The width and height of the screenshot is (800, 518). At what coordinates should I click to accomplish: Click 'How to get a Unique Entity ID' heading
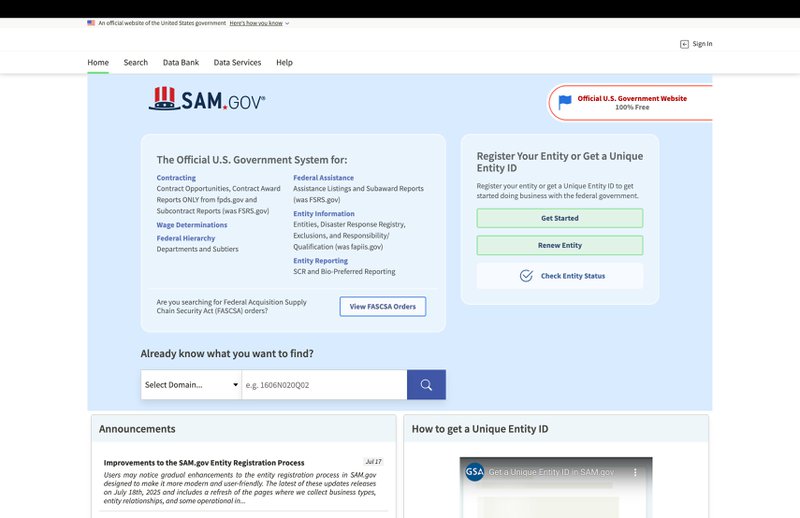pos(480,429)
